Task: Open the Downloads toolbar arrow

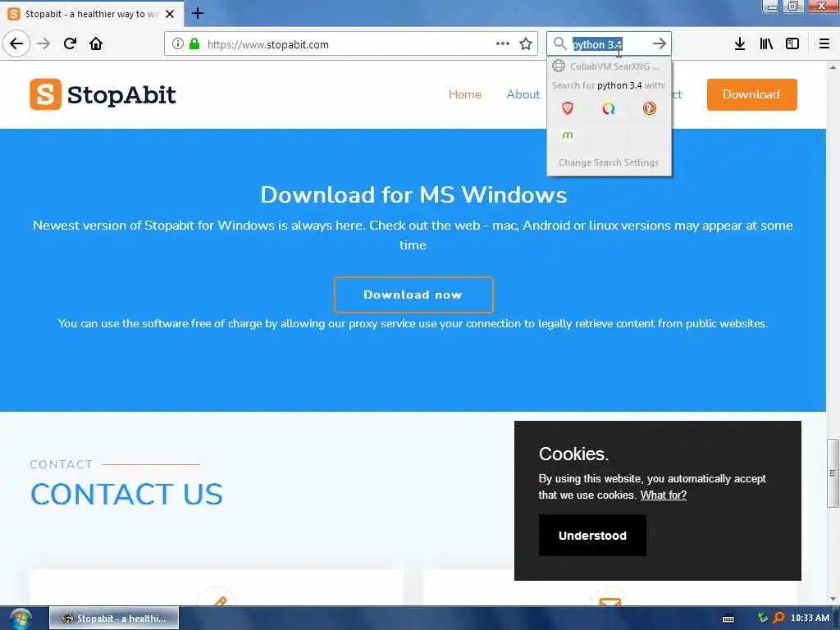Action: (x=740, y=44)
